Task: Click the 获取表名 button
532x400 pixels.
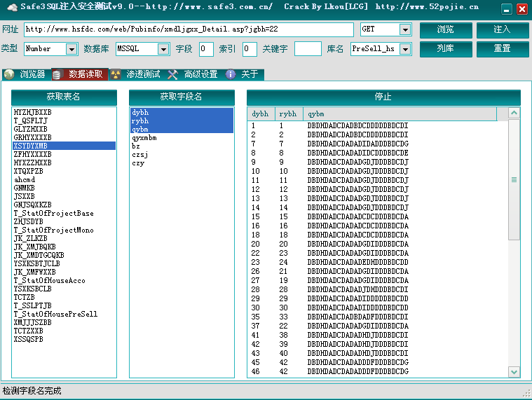Action: pyautogui.click(x=64, y=97)
